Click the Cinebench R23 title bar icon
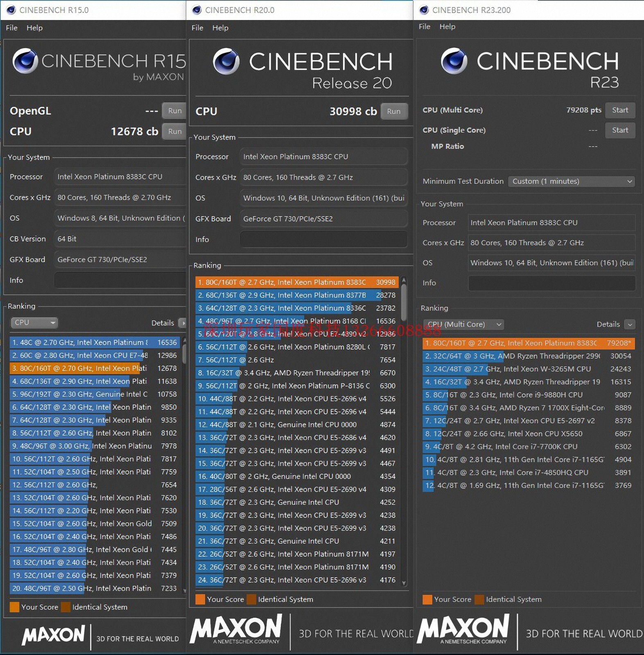Viewport: 644px width, 655px height. (424, 10)
